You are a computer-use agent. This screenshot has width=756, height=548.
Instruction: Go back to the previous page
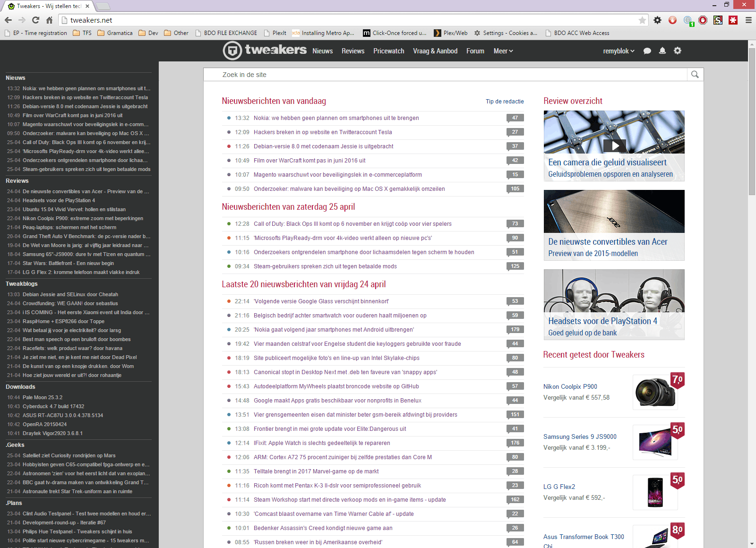[8, 20]
